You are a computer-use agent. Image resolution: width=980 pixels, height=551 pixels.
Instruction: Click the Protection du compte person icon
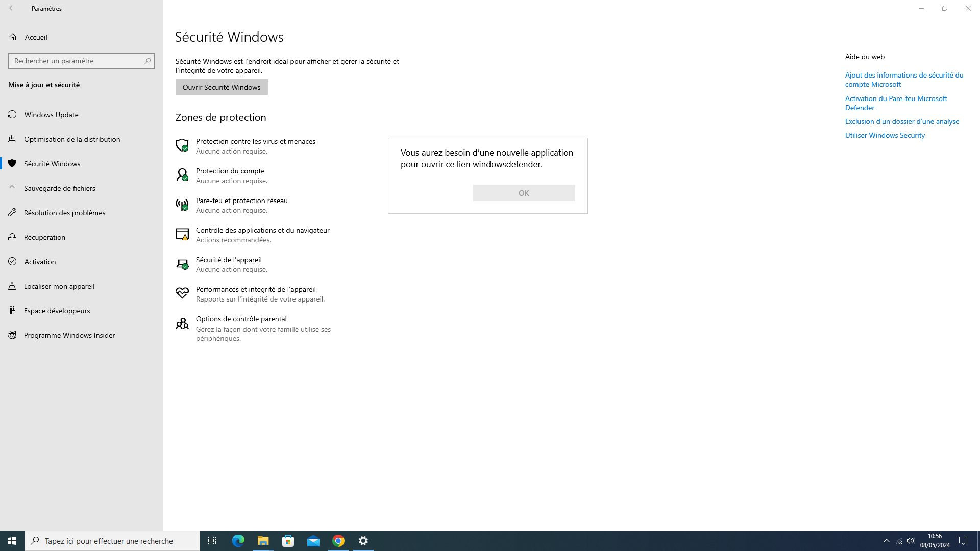point(182,175)
